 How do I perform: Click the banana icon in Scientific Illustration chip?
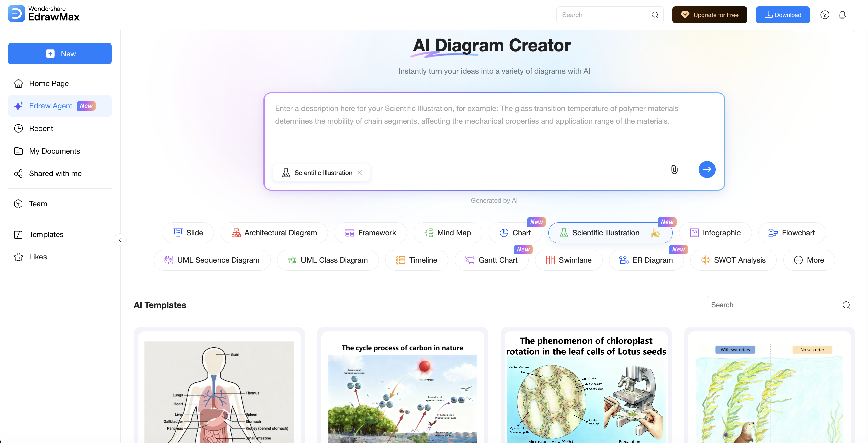point(656,233)
